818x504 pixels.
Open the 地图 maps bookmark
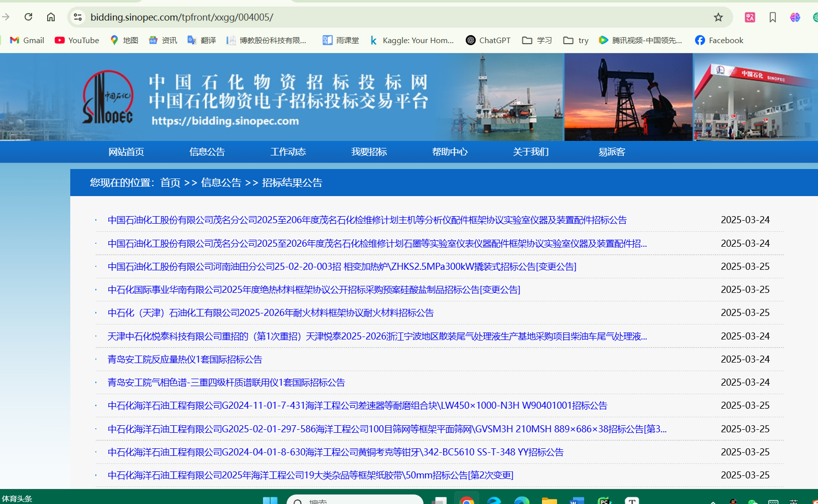point(124,40)
